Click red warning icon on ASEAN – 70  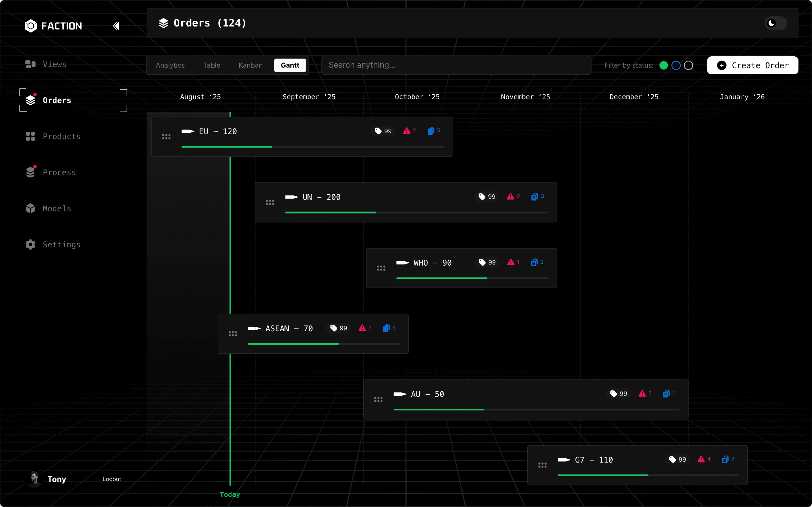point(362,328)
